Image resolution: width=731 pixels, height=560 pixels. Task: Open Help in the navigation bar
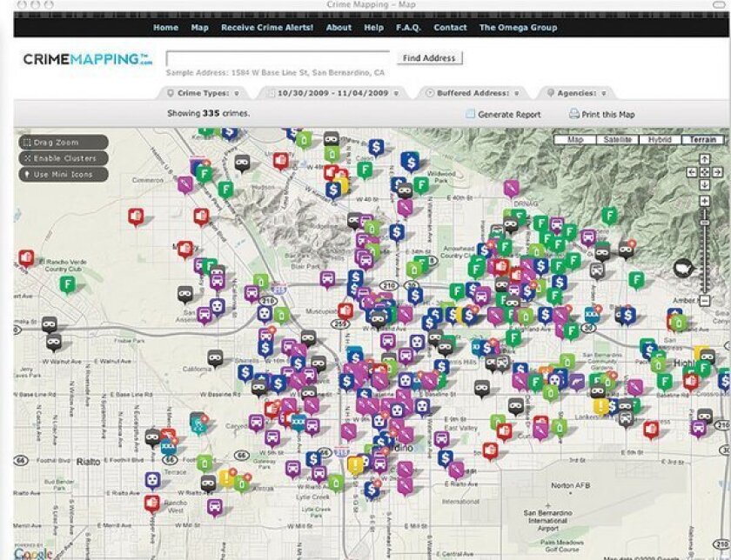[x=374, y=28]
